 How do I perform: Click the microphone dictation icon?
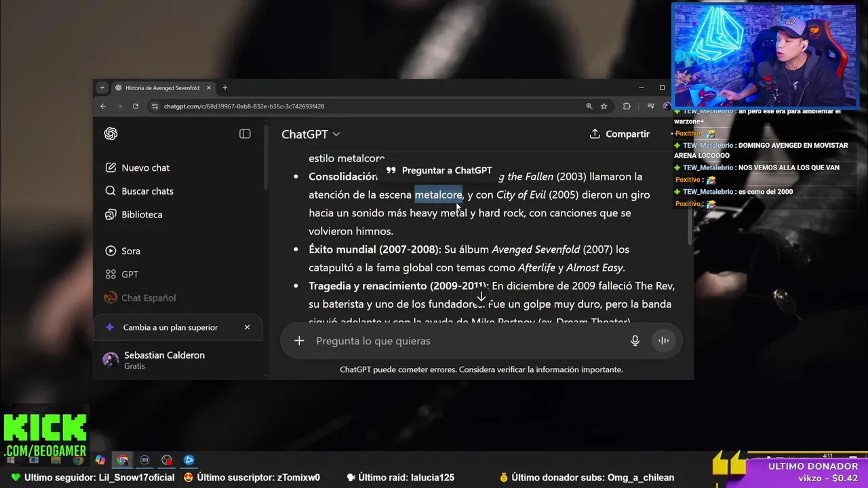pyautogui.click(x=635, y=341)
